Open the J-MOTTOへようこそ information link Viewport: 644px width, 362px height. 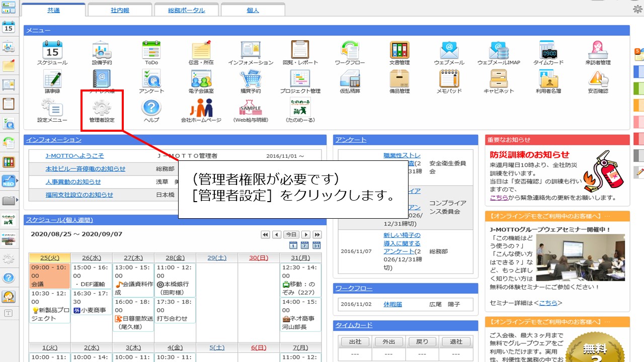click(74, 156)
